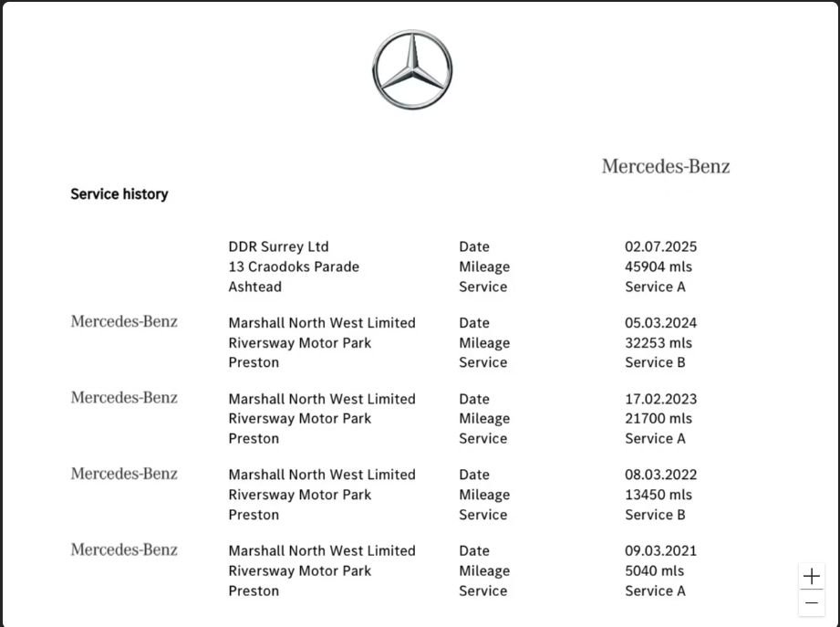Viewport: 840px width, 627px height.
Task: Click the zoom out minus button
Action: click(x=812, y=603)
